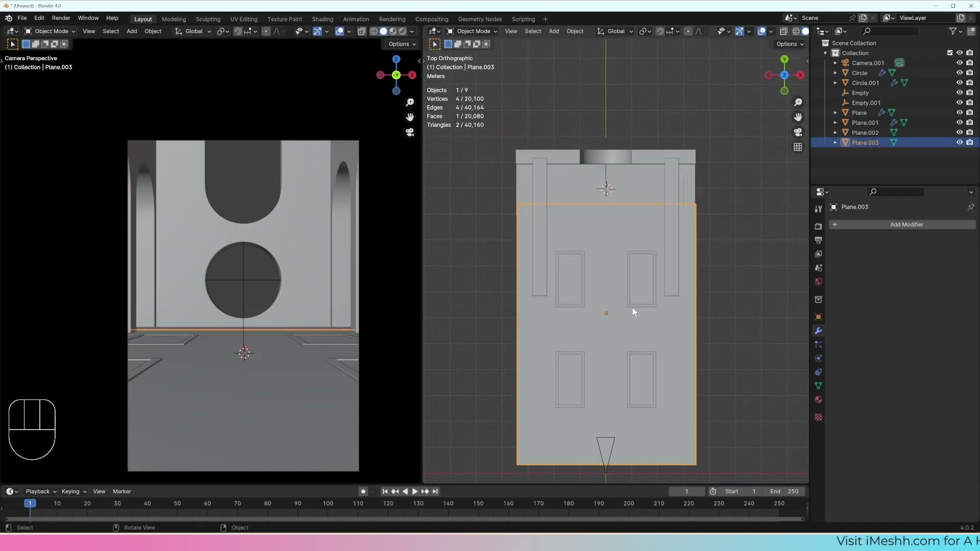Switch perspective/orthographic grid icon in right viewport
Image resolution: width=980 pixels, height=551 pixels.
(798, 147)
